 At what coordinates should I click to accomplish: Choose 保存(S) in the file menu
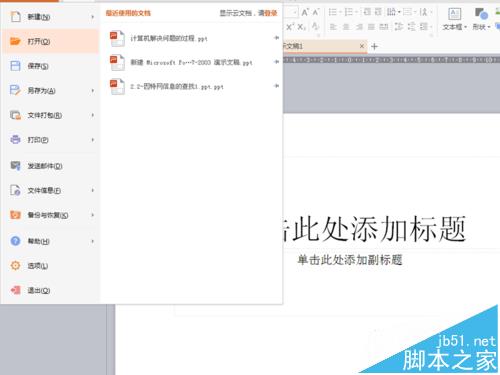(x=50, y=66)
